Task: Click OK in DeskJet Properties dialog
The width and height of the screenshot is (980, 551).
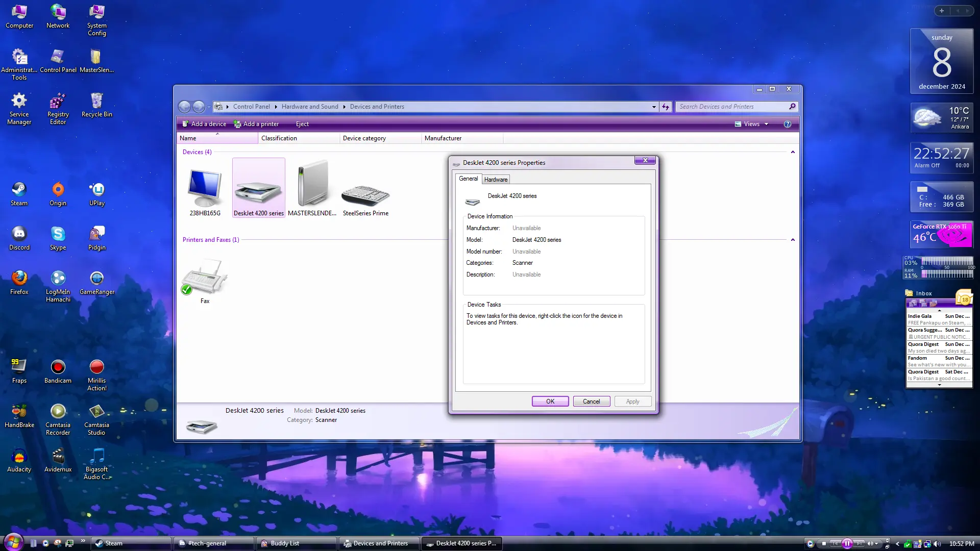Action: click(550, 402)
